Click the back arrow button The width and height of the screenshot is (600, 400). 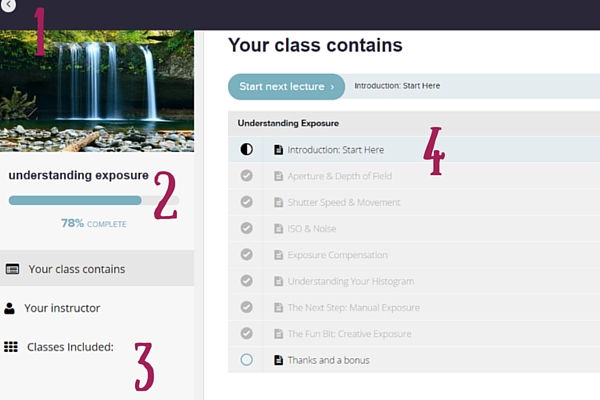click(8, 5)
